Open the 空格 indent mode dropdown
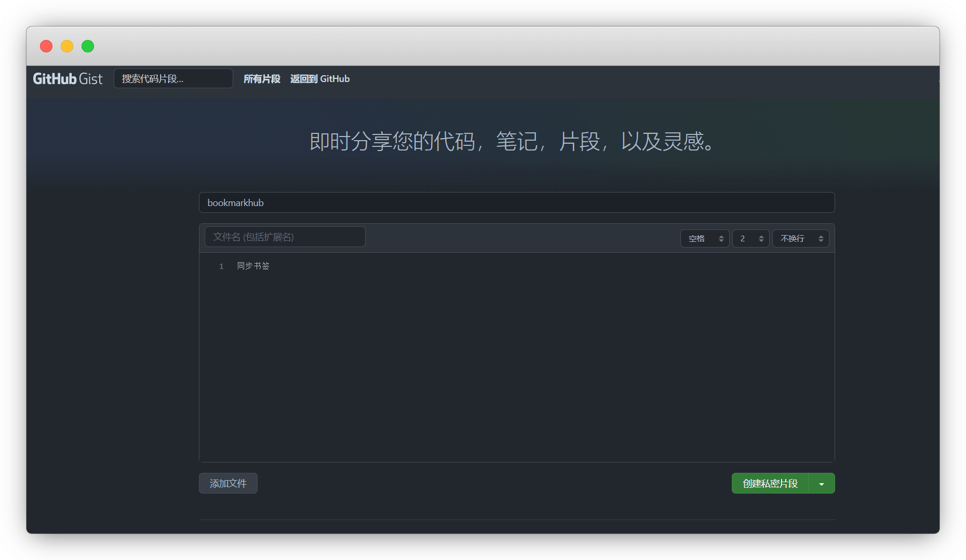 705,239
